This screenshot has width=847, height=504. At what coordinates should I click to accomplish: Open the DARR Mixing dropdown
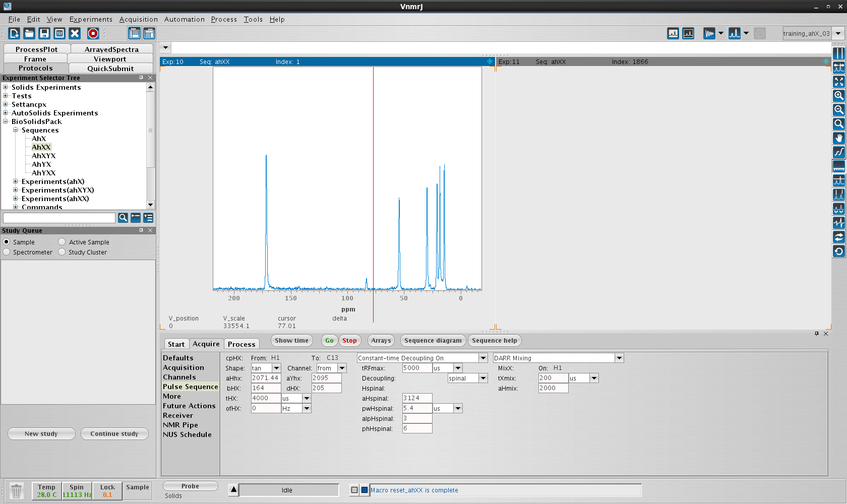coord(619,358)
